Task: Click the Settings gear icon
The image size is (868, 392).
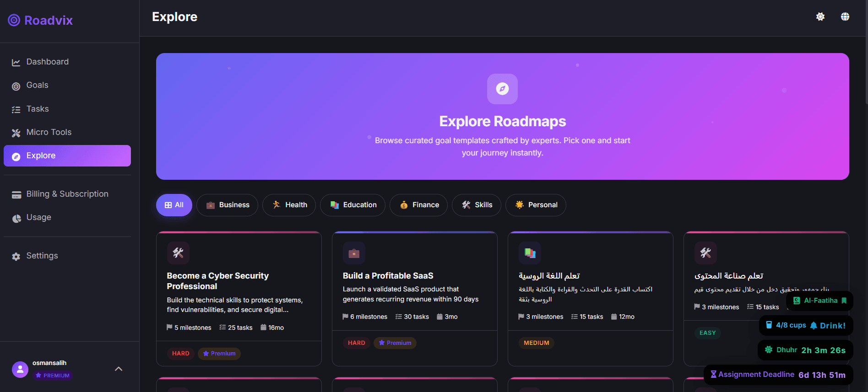Action: coord(16,257)
